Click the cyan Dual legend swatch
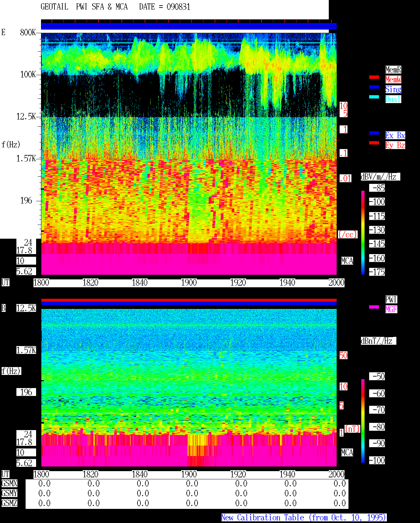The height and width of the screenshot is (523, 420). [374, 97]
